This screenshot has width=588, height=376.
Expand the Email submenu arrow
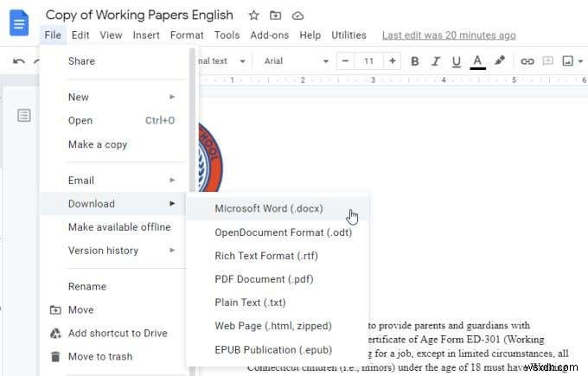(x=172, y=181)
